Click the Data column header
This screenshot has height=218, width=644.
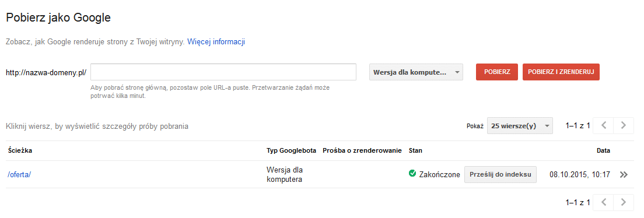[603, 150]
